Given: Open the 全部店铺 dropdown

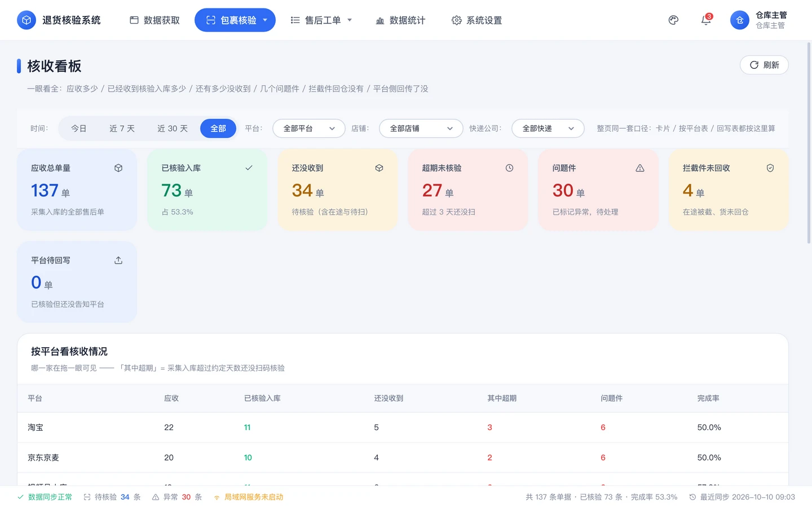Looking at the screenshot, I should (421, 129).
